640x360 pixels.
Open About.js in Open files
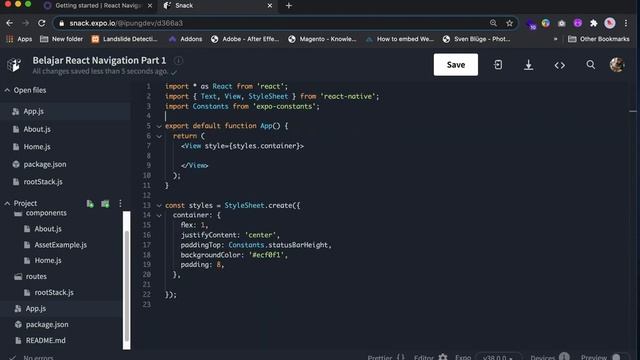pos(65,129)
